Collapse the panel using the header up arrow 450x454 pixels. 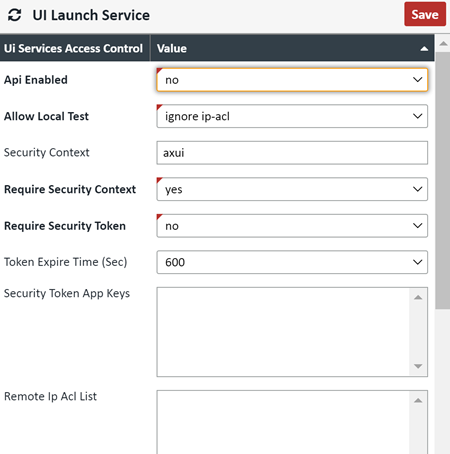(x=424, y=49)
